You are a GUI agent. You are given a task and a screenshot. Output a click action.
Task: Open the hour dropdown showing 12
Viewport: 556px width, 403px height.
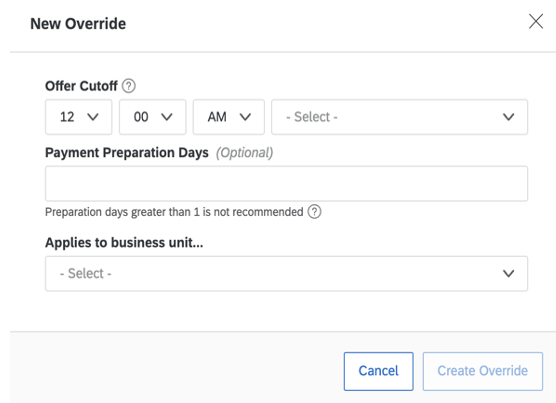(78, 117)
